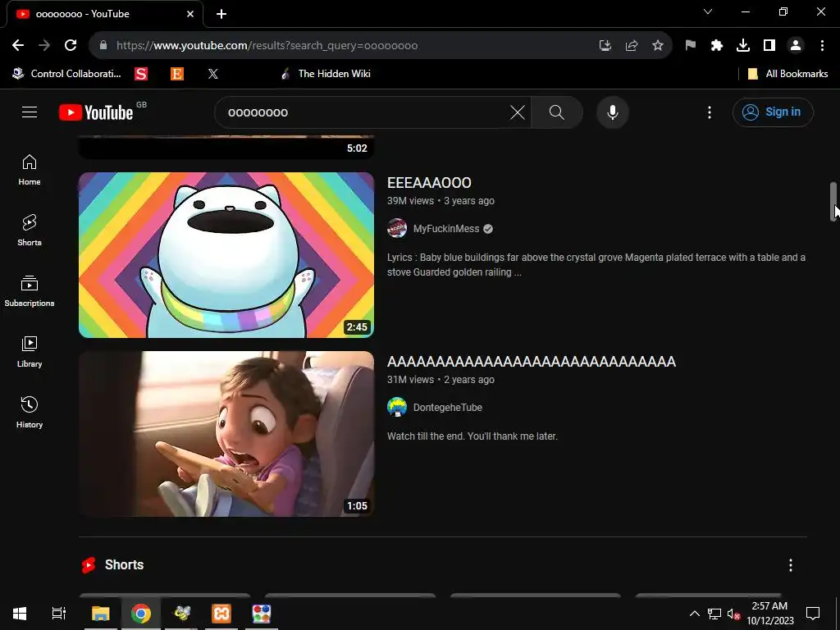Open EEEAAAOOO video thumbnail
This screenshot has height=630, width=840.
[226, 255]
